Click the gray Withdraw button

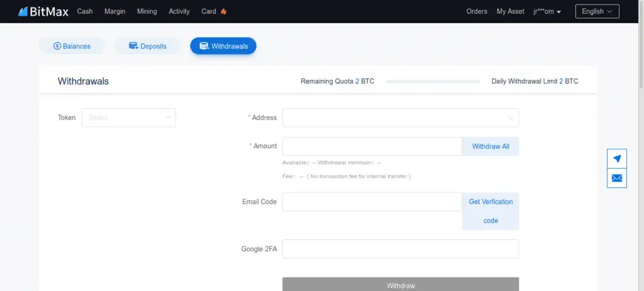pyautogui.click(x=401, y=285)
